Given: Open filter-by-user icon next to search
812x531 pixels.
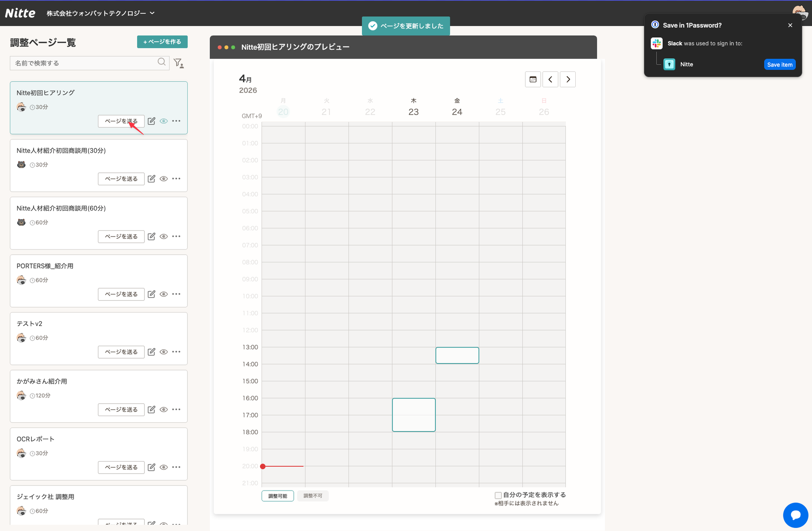Looking at the screenshot, I should (178, 63).
